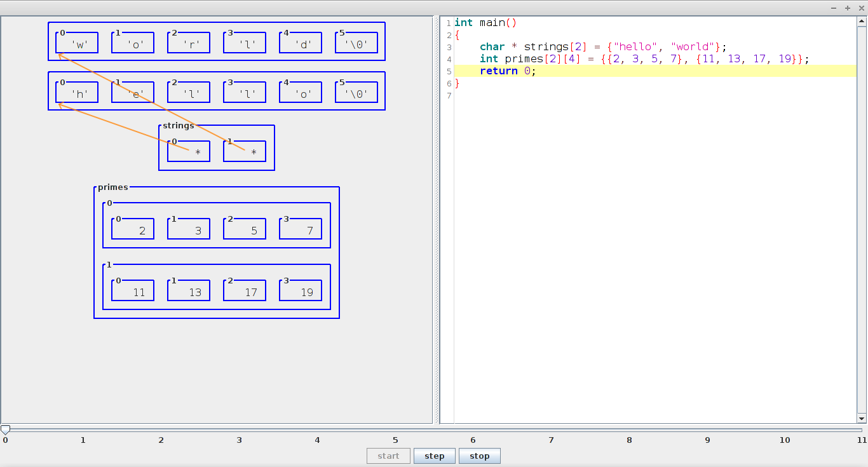The height and width of the screenshot is (467, 868).
Task: Click the 'h' cell in hello array
Action: (77, 92)
